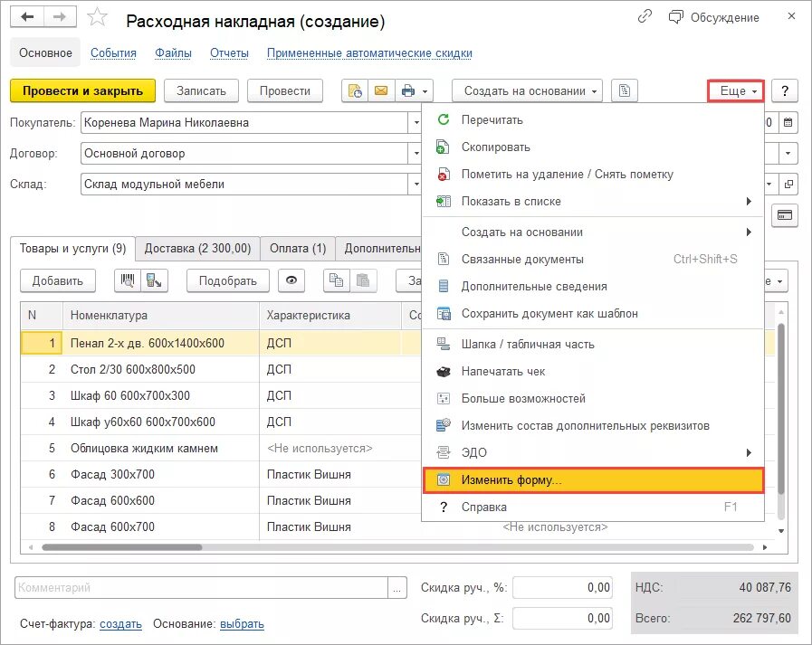Switch to the События section
This screenshot has width=812, height=645.
[113, 52]
